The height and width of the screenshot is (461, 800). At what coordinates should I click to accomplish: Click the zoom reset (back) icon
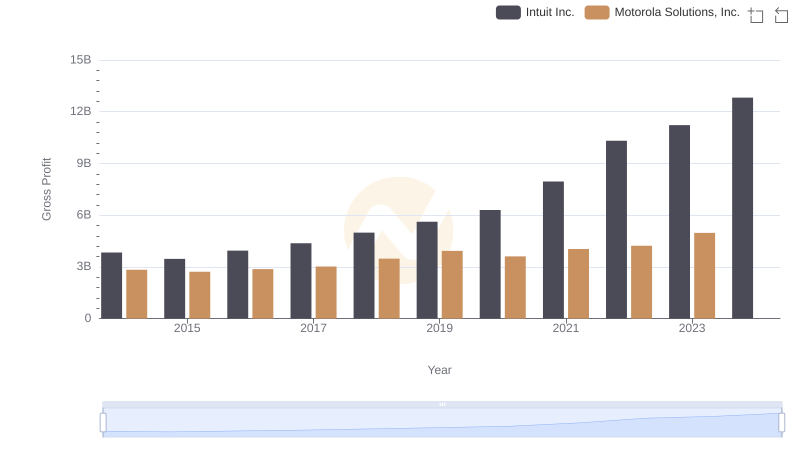(782, 15)
